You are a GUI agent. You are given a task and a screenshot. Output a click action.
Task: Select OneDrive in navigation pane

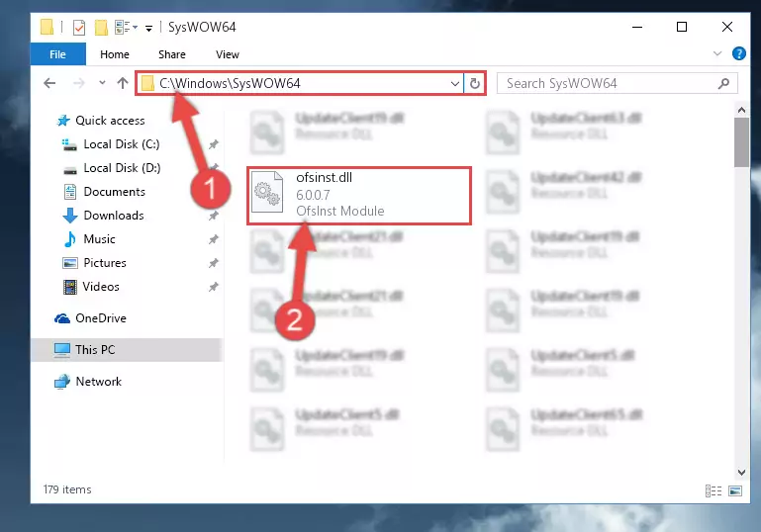[x=101, y=318]
